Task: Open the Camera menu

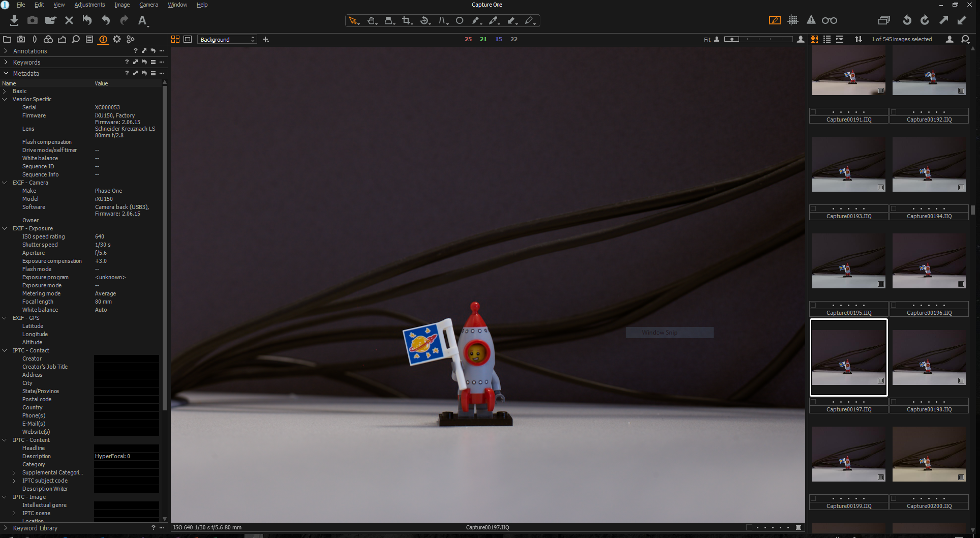Action: coord(148,5)
